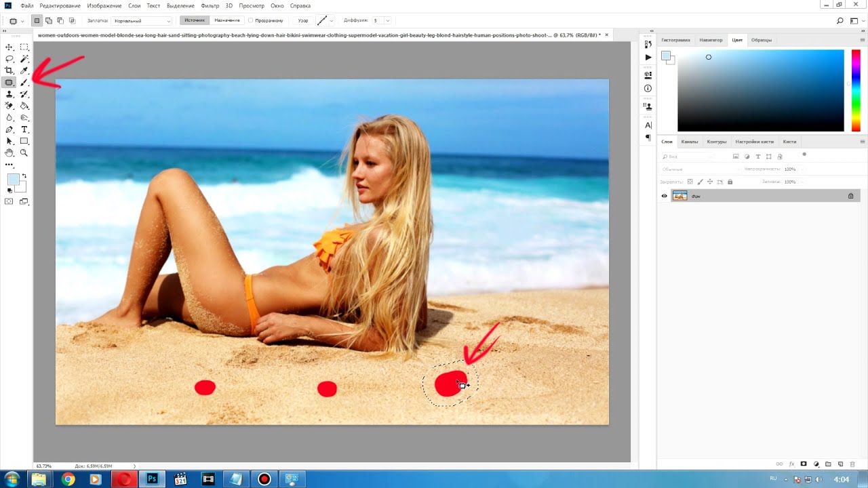Activate the Horizontal Type tool
Viewport: 868px width, 488px height.
24,129
